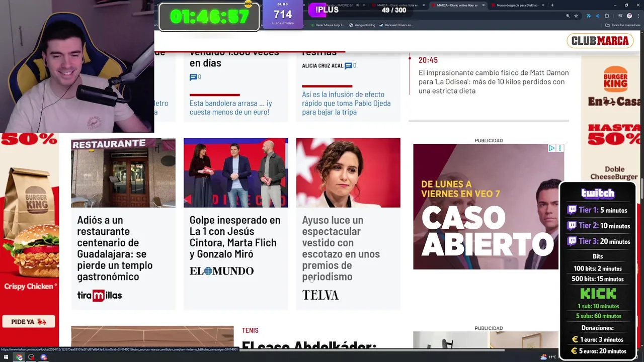Viewport: 644px width, 362px height.
Task: Open ad options on the Caso Abierto ad
Action: coord(560,148)
